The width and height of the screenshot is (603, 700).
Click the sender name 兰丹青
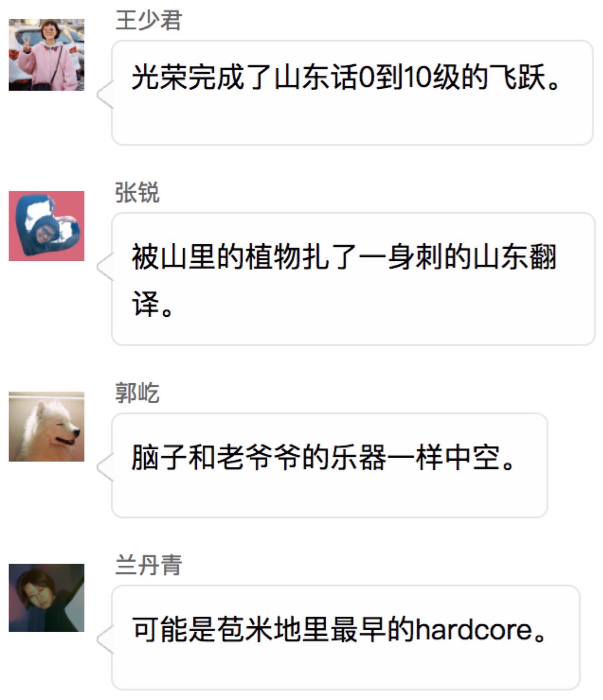tap(148, 565)
